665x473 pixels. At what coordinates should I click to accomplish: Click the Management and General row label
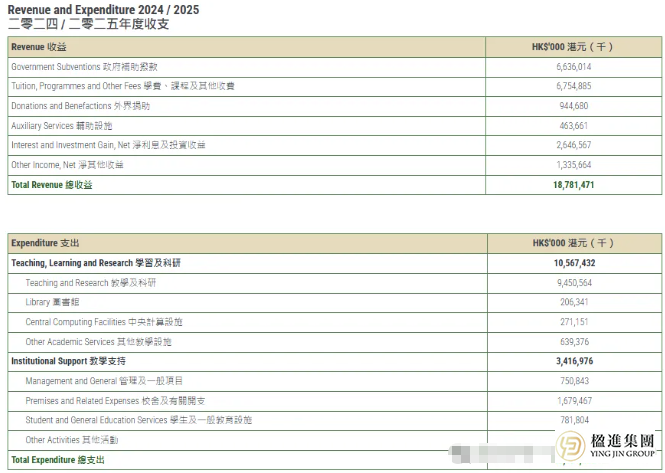[x=104, y=381]
